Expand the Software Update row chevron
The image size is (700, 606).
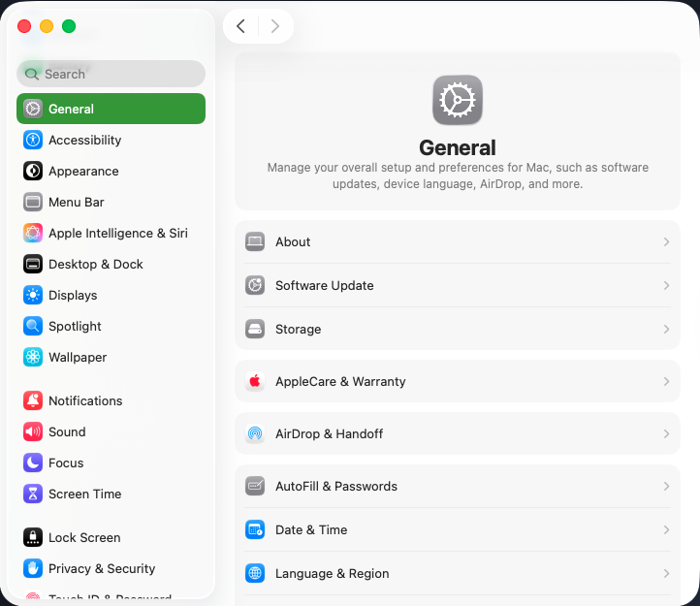click(666, 285)
